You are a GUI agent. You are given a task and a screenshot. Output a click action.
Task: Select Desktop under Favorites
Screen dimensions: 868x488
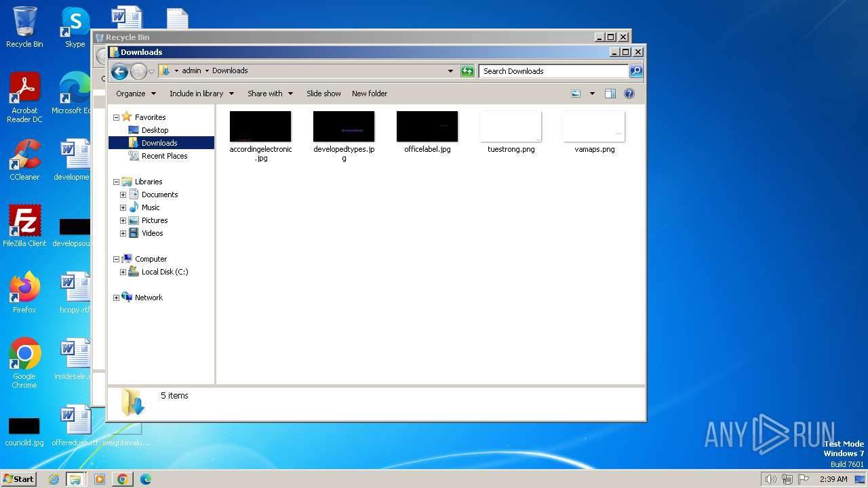[x=155, y=130]
